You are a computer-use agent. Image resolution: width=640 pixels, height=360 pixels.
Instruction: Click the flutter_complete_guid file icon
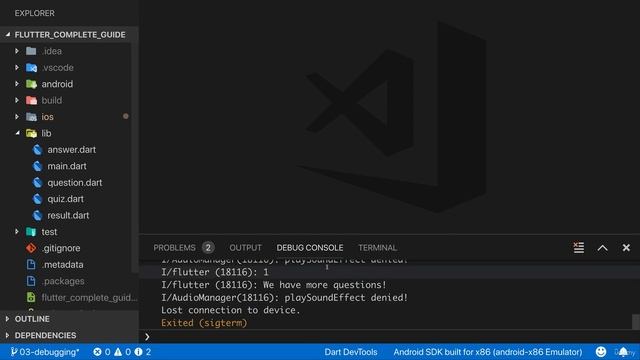[x=31, y=297]
